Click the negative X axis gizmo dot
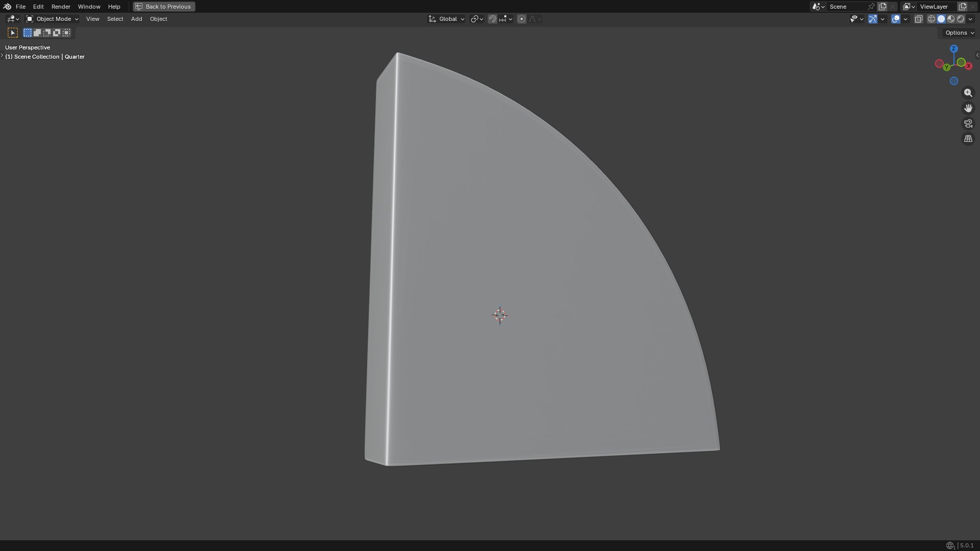Viewport: 980px width, 551px height. pyautogui.click(x=939, y=64)
